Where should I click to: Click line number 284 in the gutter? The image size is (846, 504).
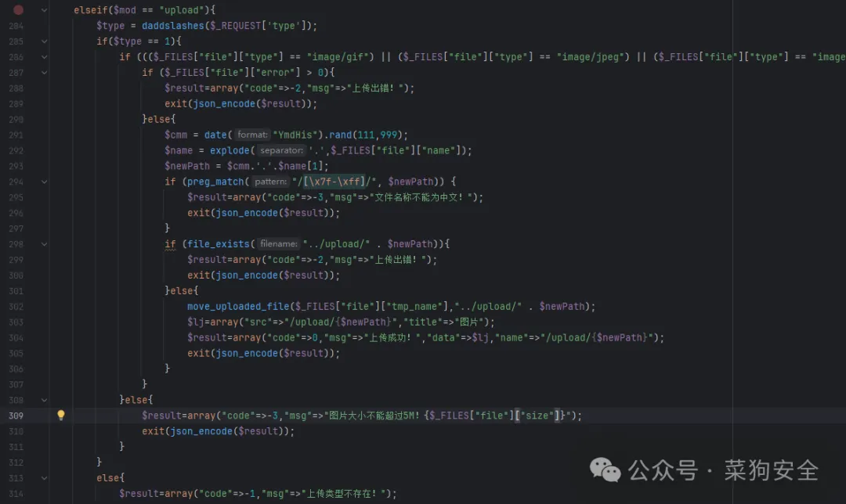16,26
